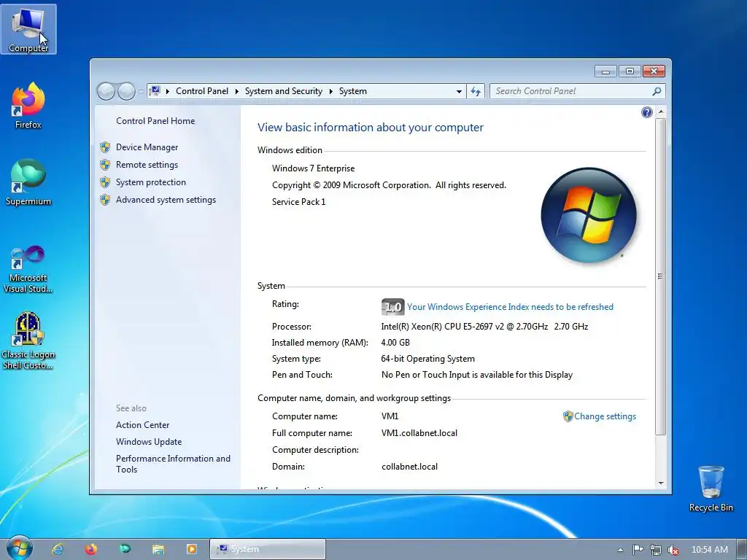The width and height of the screenshot is (747, 560).
Task: Click the Show desktop strip
Action: (742, 549)
